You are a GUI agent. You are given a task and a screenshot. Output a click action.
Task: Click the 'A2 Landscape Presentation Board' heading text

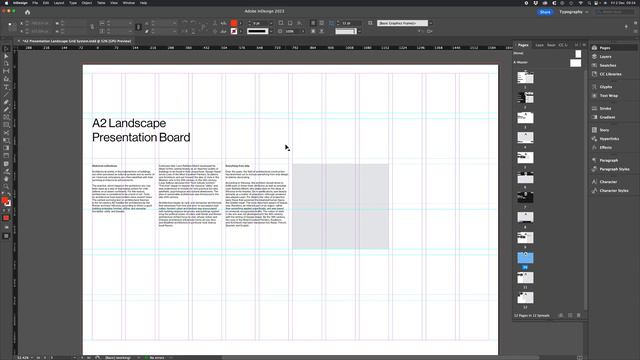tap(141, 130)
